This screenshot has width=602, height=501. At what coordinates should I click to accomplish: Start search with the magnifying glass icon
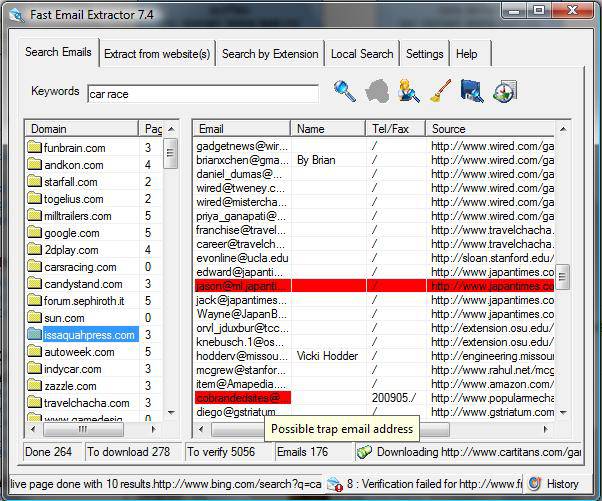click(344, 91)
